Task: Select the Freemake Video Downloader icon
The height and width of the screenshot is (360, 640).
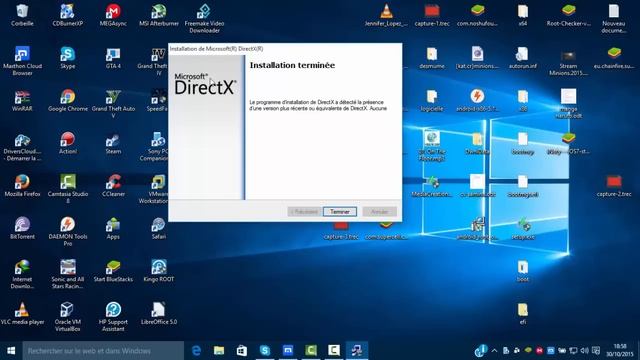Action: pos(204,18)
